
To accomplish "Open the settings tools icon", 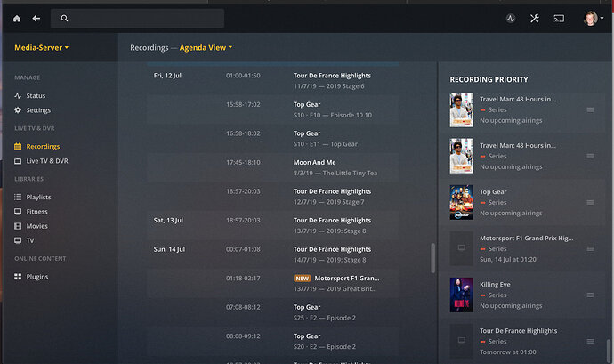I will pyautogui.click(x=535, y=19).
